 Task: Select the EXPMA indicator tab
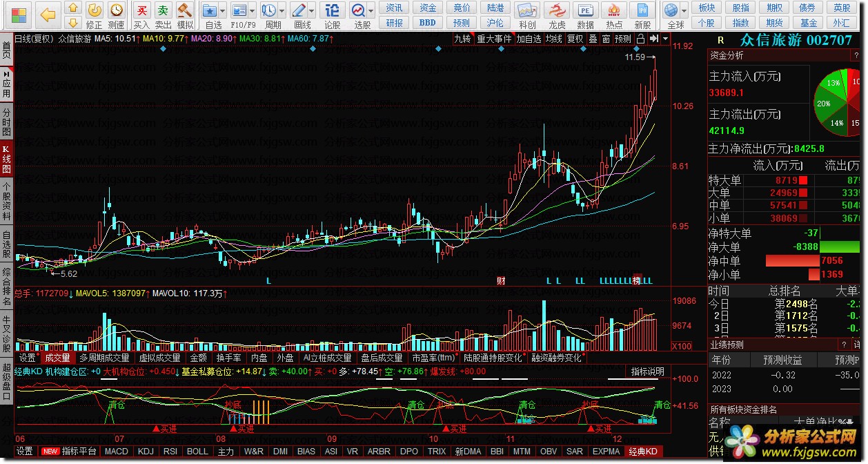pos(606,452)
